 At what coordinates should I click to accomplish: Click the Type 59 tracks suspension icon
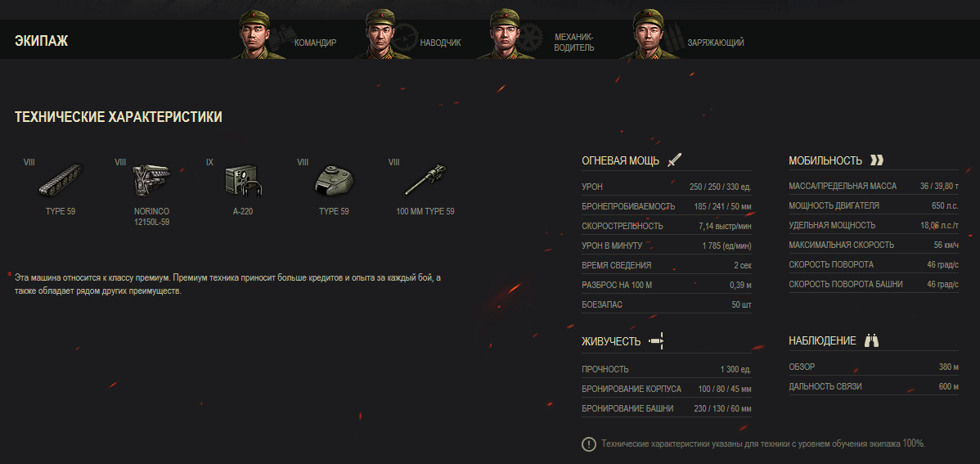pyautogui.click(x=60, y=180)
